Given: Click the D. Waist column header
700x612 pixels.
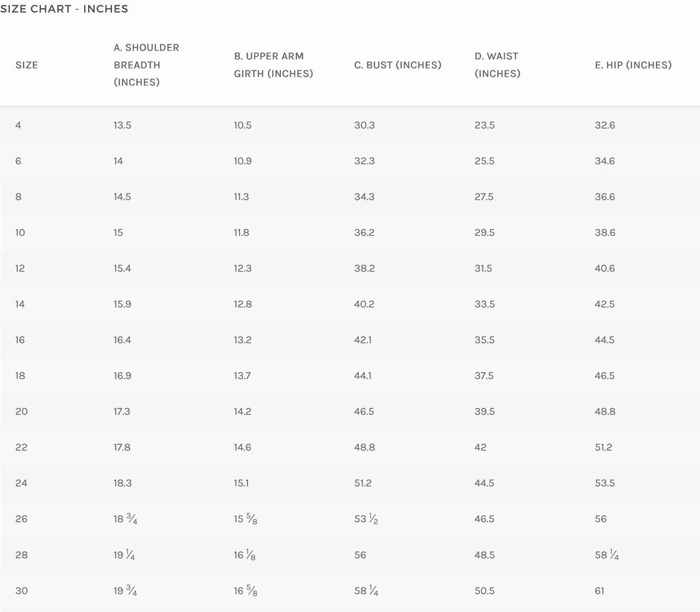Looking at the screenshot, I should tap(497, 65).
